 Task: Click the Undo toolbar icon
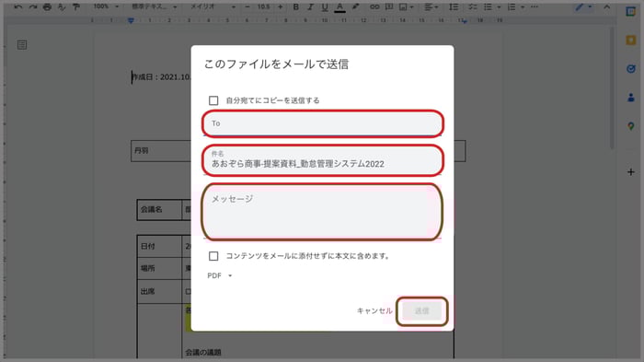[x=18, y=7]
